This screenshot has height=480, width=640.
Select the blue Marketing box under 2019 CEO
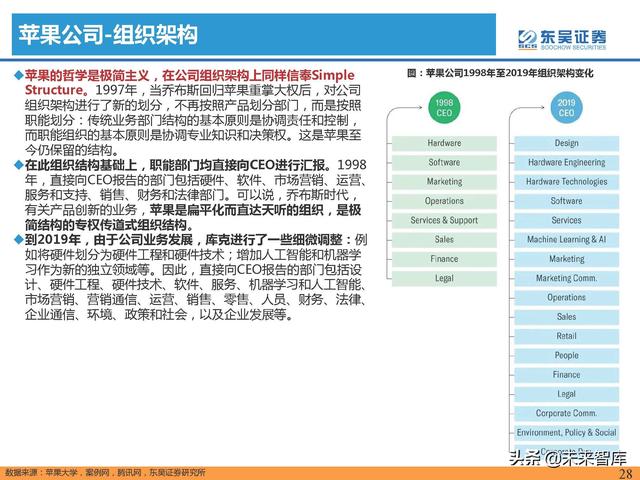(x=567, y=259)
